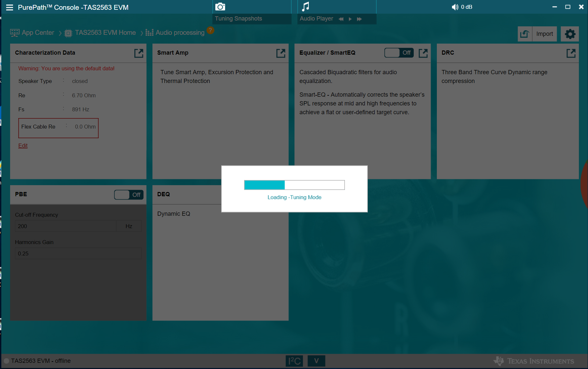The height and width of the screenshot is (369, 588).
Task: Click the Speaker Type value 'closed'
Action: [x=80, y=81]
